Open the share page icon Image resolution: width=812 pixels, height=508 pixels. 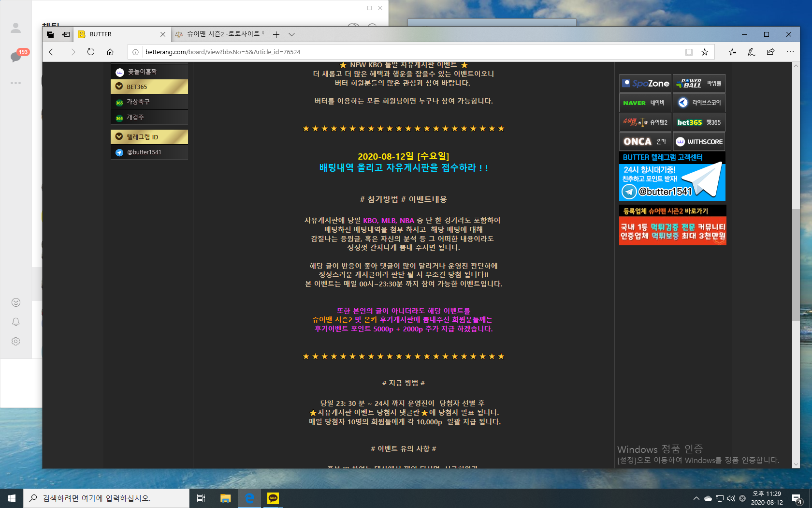[x=770, y=52]
